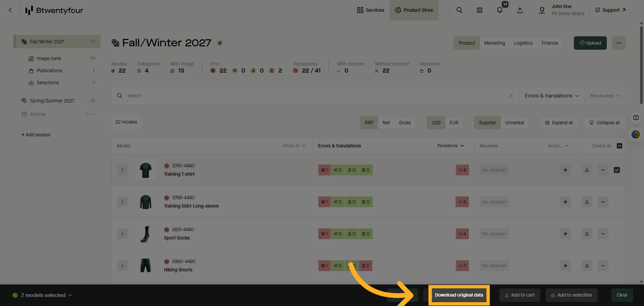
Task: Select the EUR currency tab
Action: coord(454,123)
